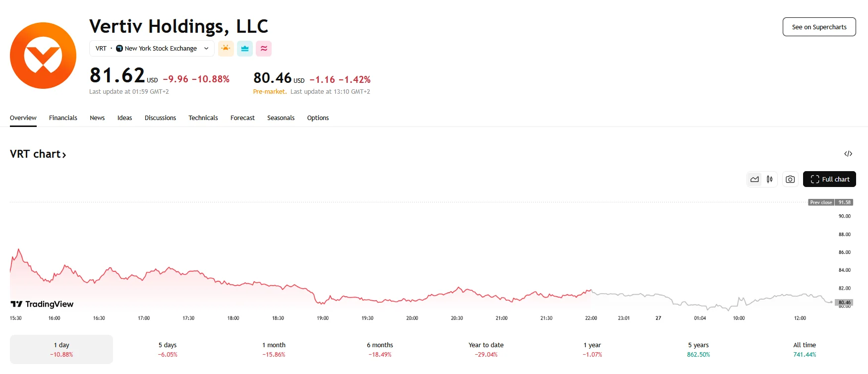Click the TradingView logo on the chart

[42, 304]
